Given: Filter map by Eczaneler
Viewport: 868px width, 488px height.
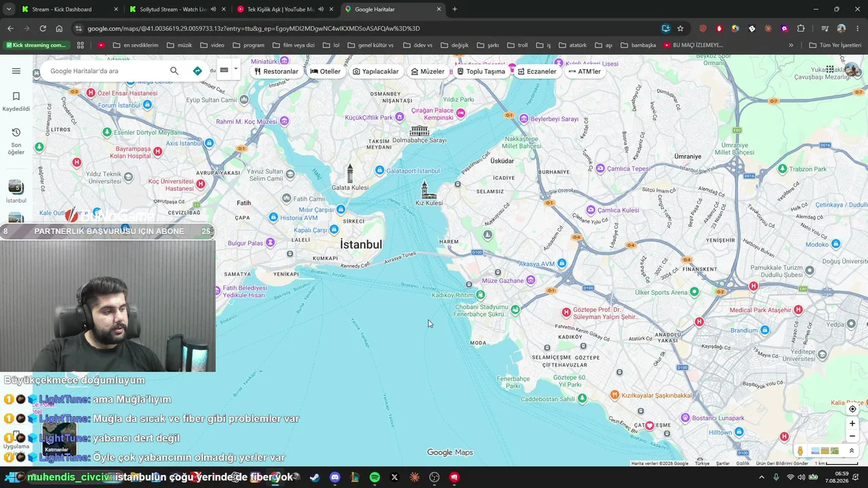Looking at the screenshot, I should 537,71.
